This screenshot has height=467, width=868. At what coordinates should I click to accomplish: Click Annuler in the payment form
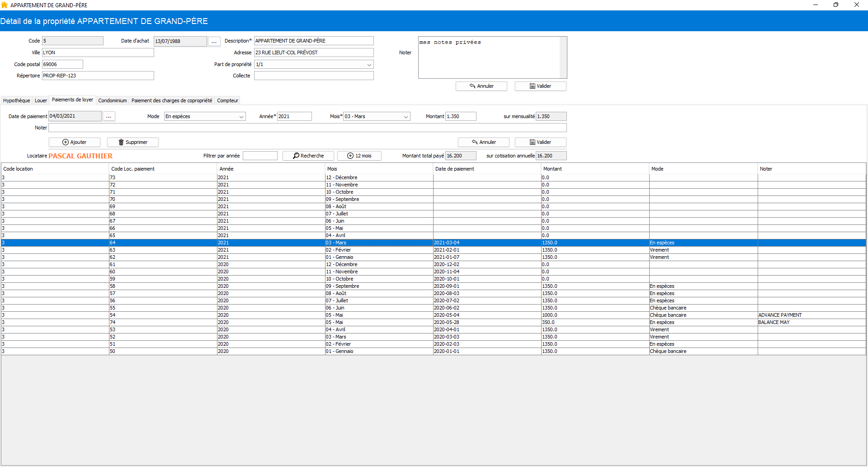click(x=484, y=142)
